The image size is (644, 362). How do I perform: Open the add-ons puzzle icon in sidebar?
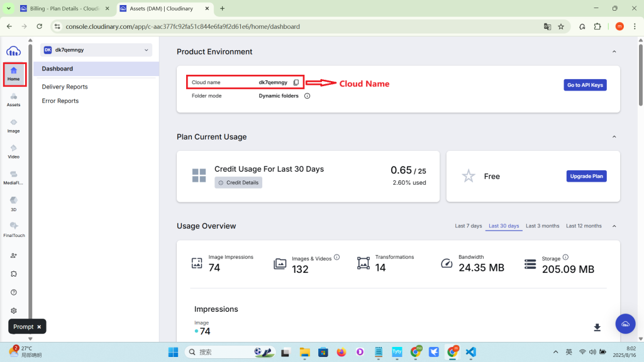pyautogui.click(x=14, y=274)
